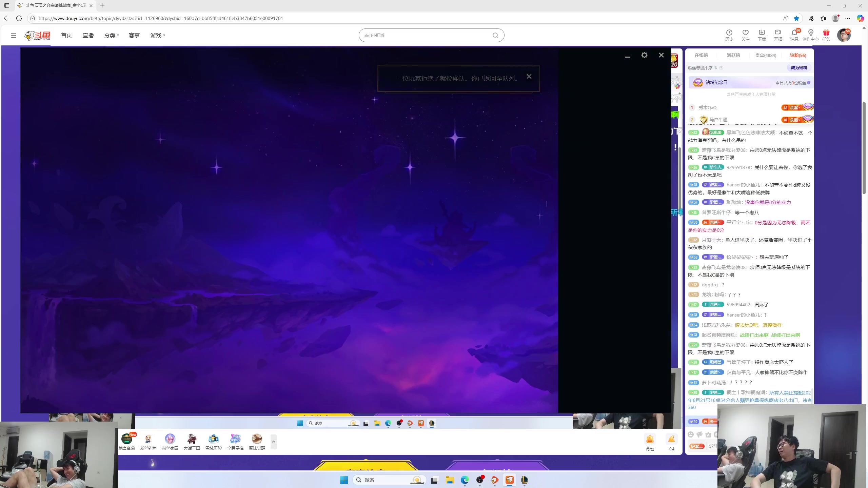Expand the 分类 dropdown

[112, 35]
